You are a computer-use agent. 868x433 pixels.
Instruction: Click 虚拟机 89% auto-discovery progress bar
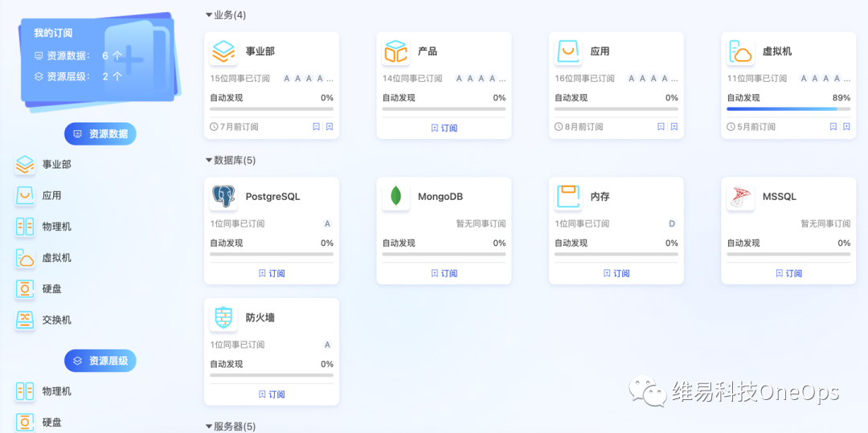click(x=789, y=109)
